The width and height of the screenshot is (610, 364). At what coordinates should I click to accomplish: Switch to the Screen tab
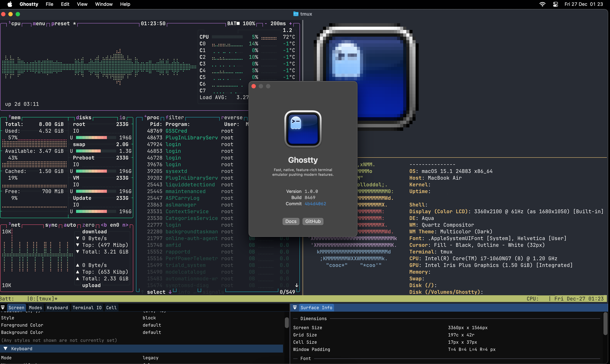coord(16,308)
